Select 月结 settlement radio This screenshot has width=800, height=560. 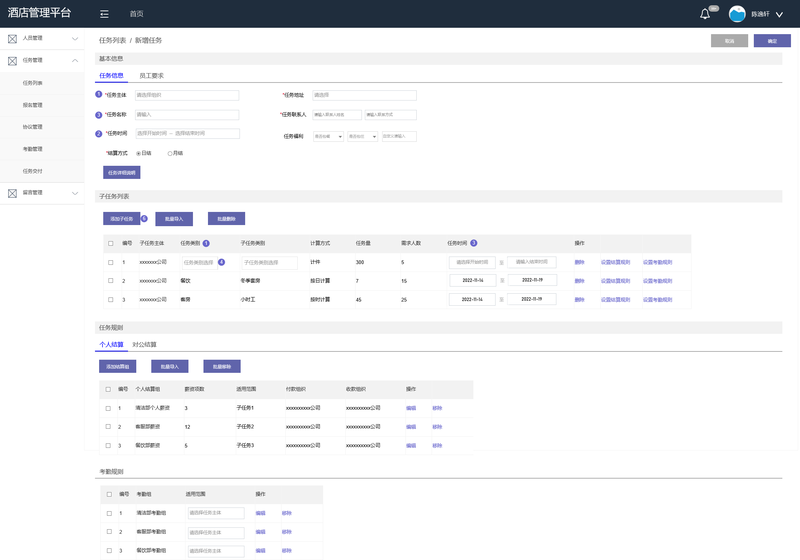coord(170,153)
